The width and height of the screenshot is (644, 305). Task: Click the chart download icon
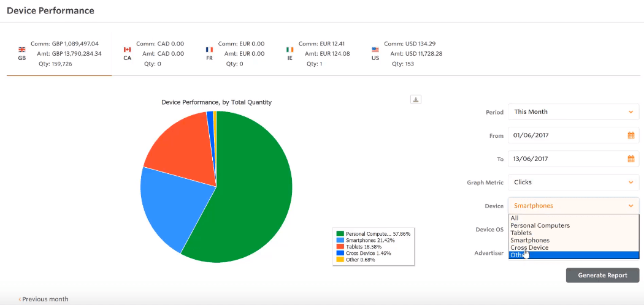pos(416,100)
